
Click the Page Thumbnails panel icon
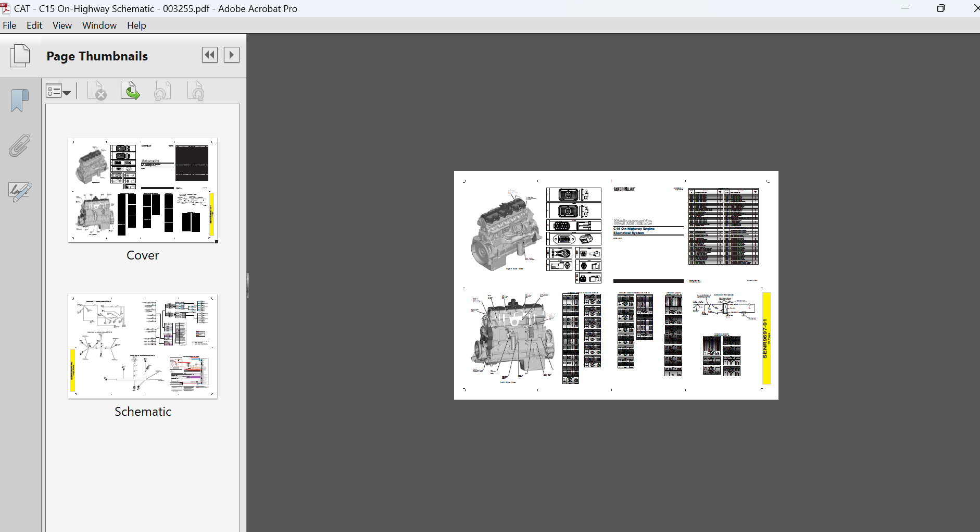click(20, 56)
